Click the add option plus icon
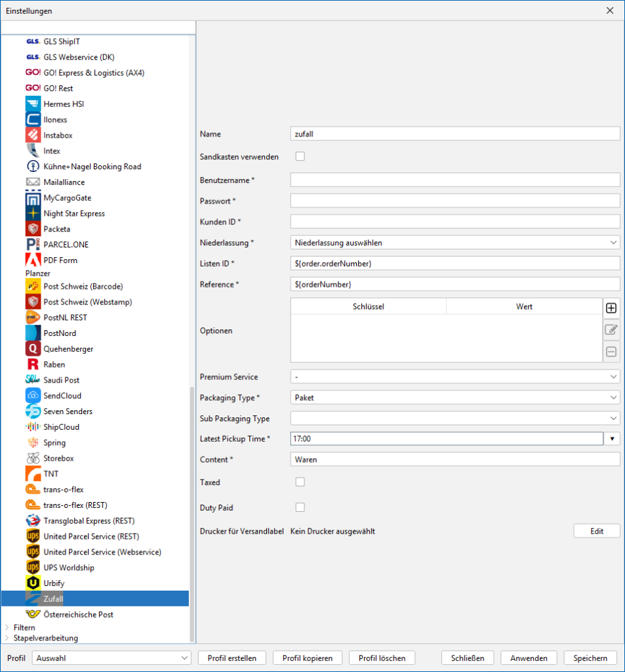Screen dimensions: 625x672 click(611, 308)
